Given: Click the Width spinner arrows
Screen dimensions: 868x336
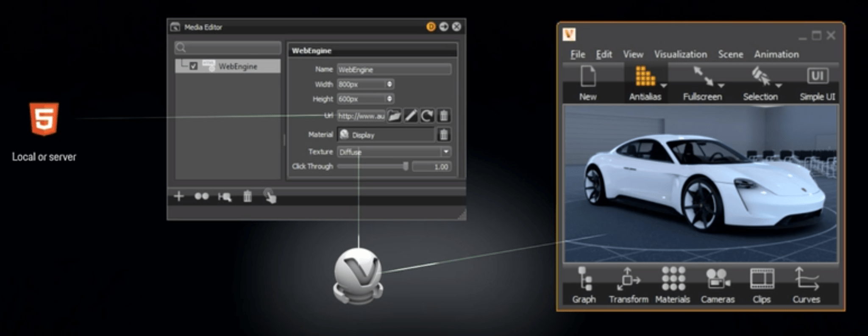Looking at the screenshot, I should [x=389, y=84].
